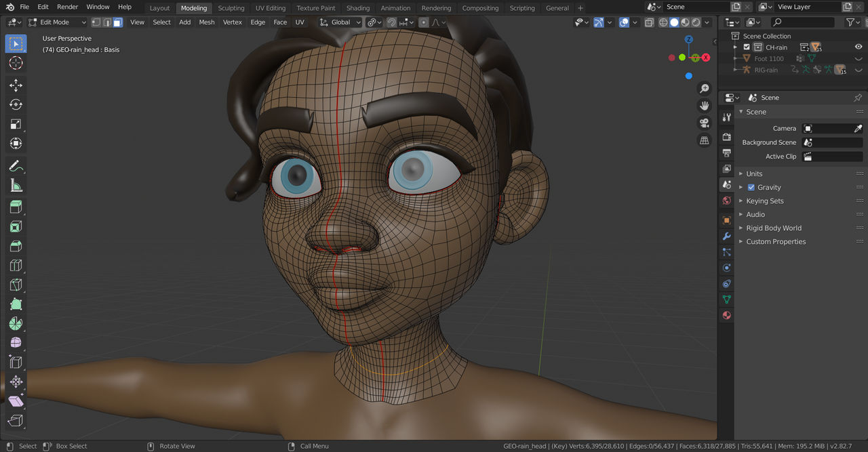868x452 pixels.
Task: Activate the Move tool
Action: pyautogui.click(x=16, y=85)
